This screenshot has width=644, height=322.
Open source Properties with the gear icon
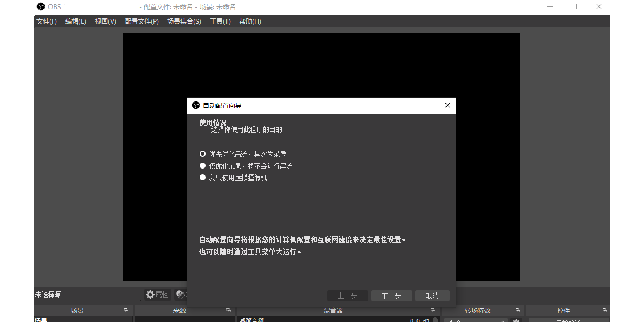pyautogui.click(x=150, y=294)
